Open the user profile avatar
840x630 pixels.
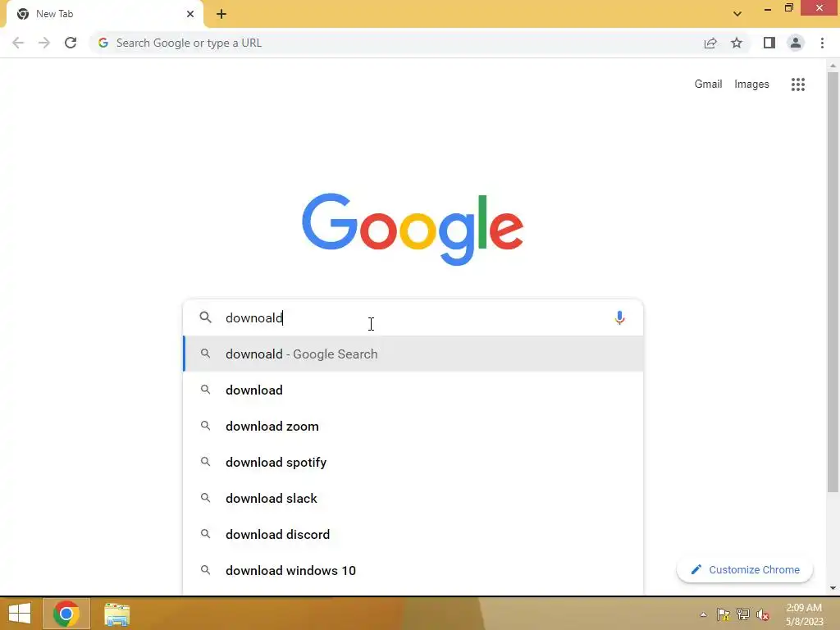pyautogui.click(x=796, y=43)
